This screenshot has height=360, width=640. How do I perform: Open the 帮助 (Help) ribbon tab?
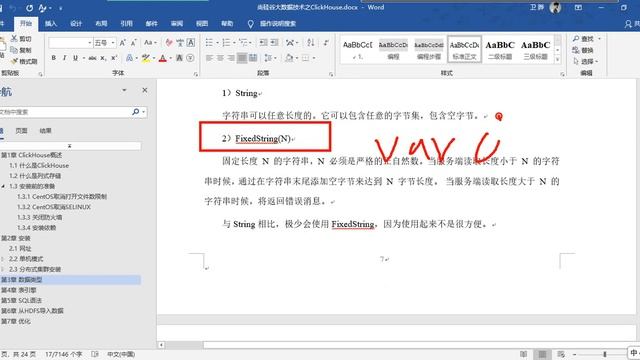tap(227, 24)
